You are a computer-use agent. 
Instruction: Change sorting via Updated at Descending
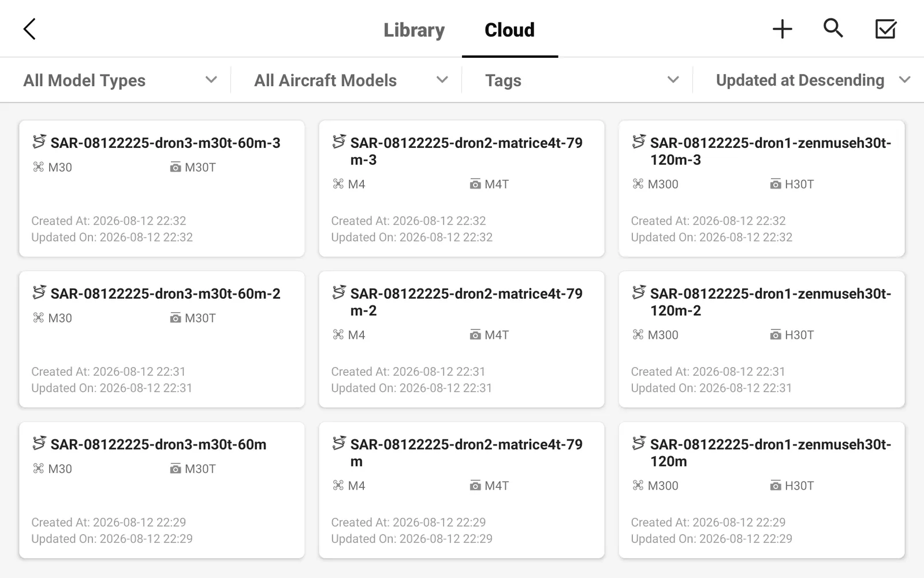[x=811, y=80]
